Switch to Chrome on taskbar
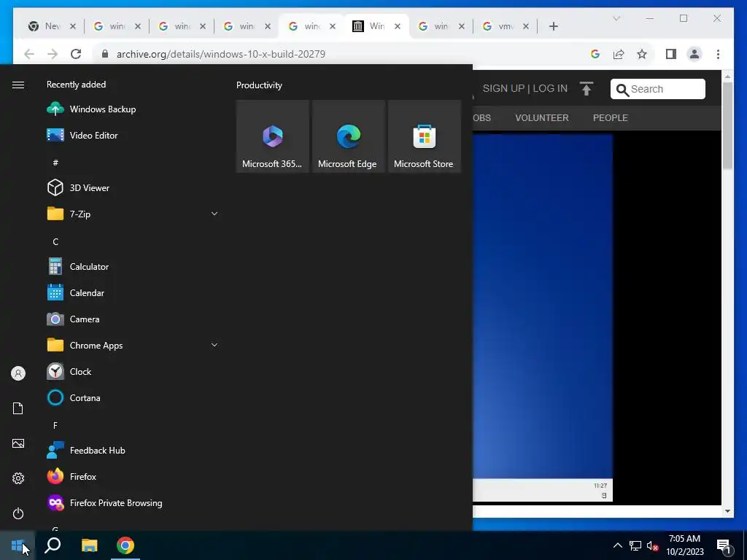Image resolution: width=747 pixels, height=560 pixels. [125, 545]
